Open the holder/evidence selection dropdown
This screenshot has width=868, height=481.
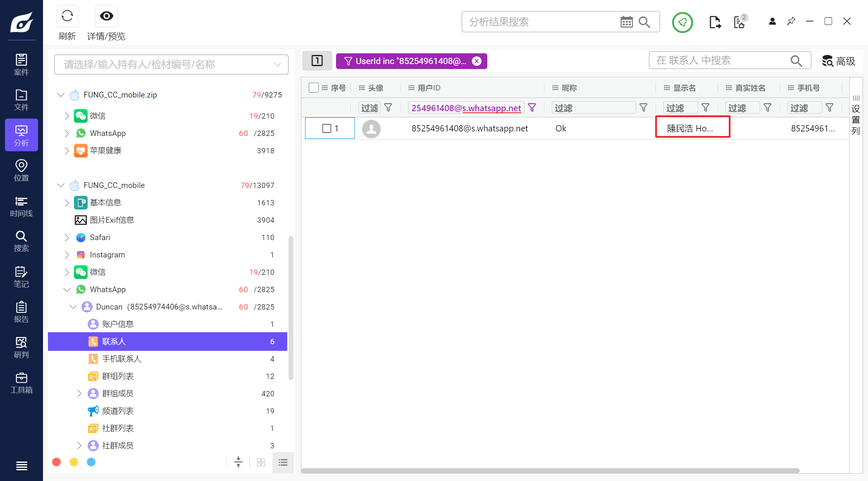[171, 64]
